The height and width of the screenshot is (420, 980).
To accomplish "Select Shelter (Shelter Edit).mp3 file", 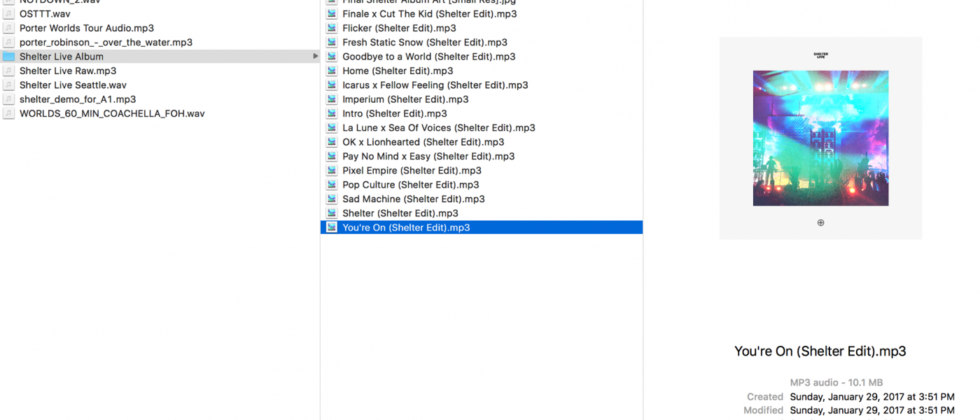I will click(400, 213).
